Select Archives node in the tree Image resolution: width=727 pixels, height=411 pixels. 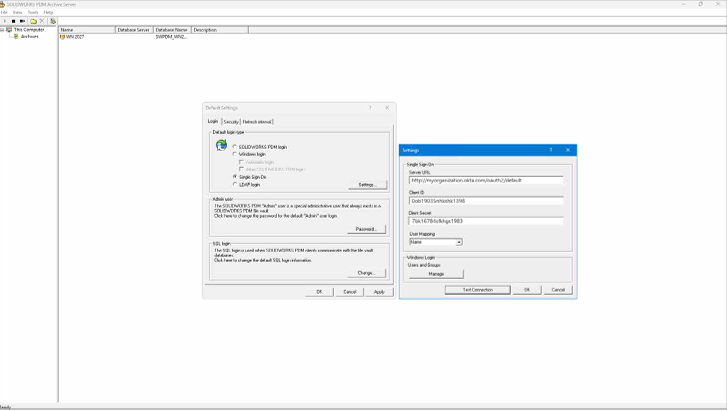coord(29,37)
